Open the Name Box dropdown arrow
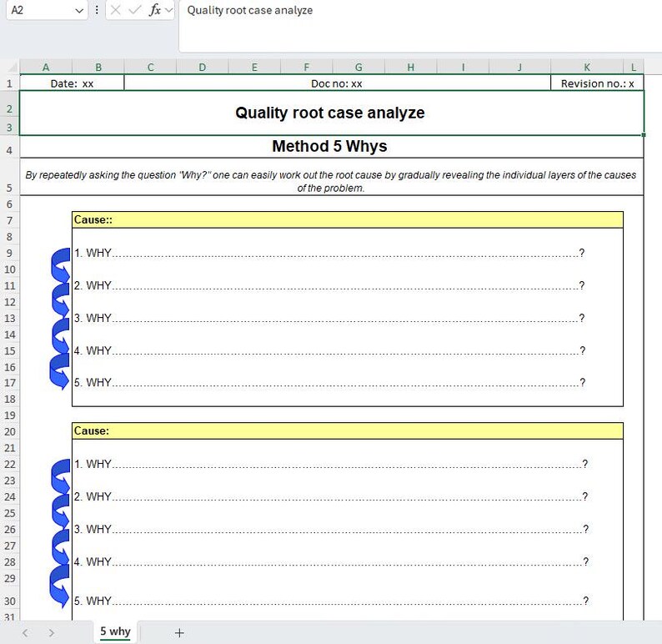 (x=79, y=11)
